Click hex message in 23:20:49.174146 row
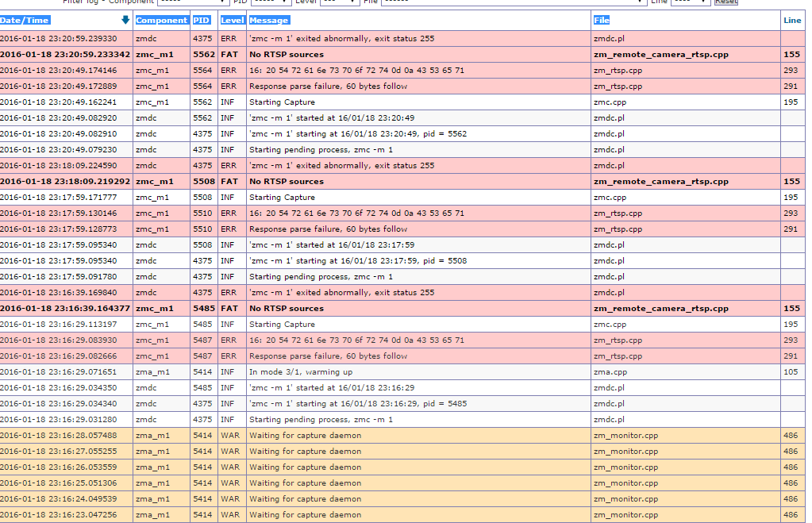The image size is (812, 523). tap(357, 71)
